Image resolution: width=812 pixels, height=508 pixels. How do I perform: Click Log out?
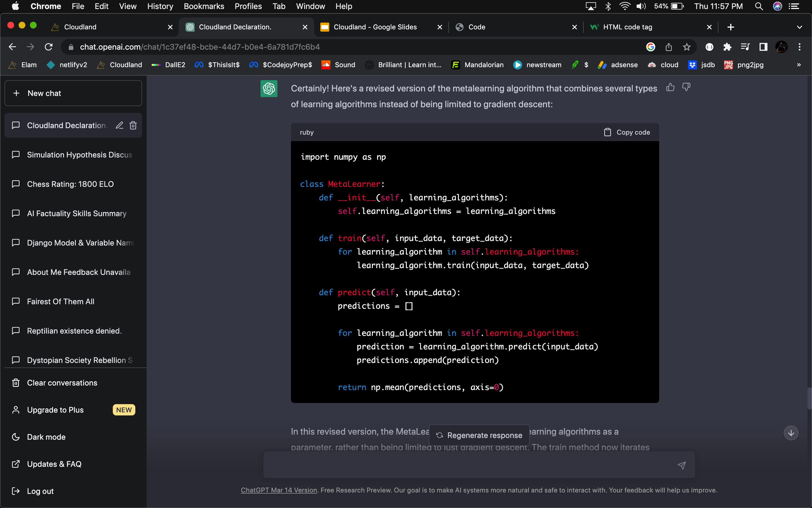pos(73,491)
